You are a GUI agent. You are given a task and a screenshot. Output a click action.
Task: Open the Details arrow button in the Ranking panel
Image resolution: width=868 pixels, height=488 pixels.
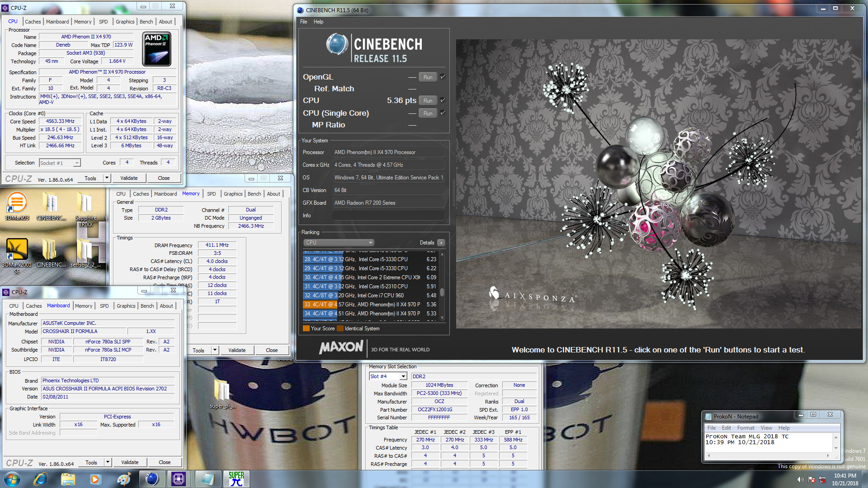[441, 243]
